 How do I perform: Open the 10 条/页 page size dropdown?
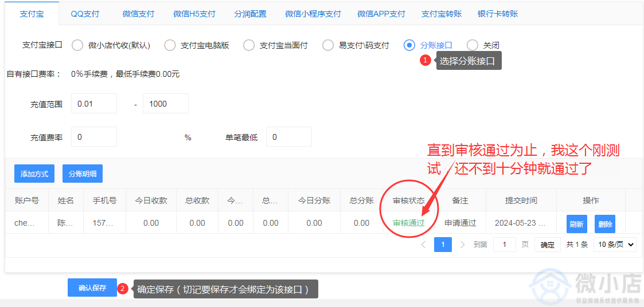coord(616,245)
